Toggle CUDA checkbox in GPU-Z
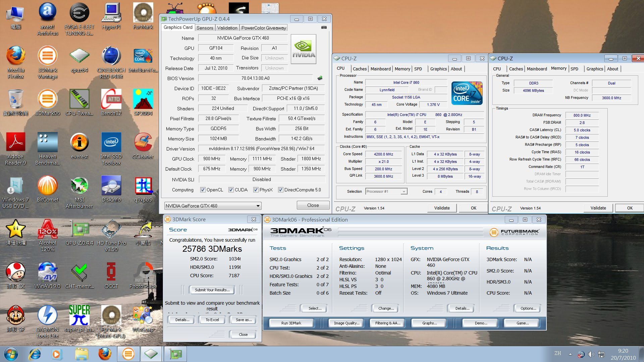 231,190
